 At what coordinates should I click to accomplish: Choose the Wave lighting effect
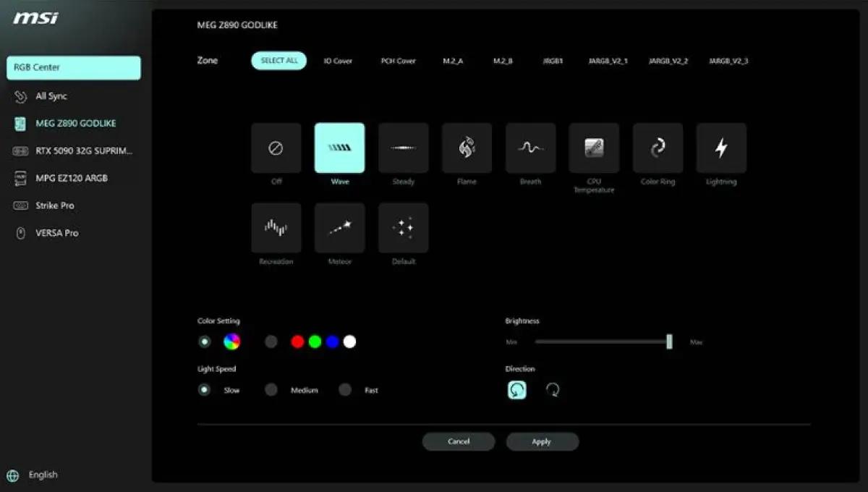pyautogui.click(x=339, y=148)
